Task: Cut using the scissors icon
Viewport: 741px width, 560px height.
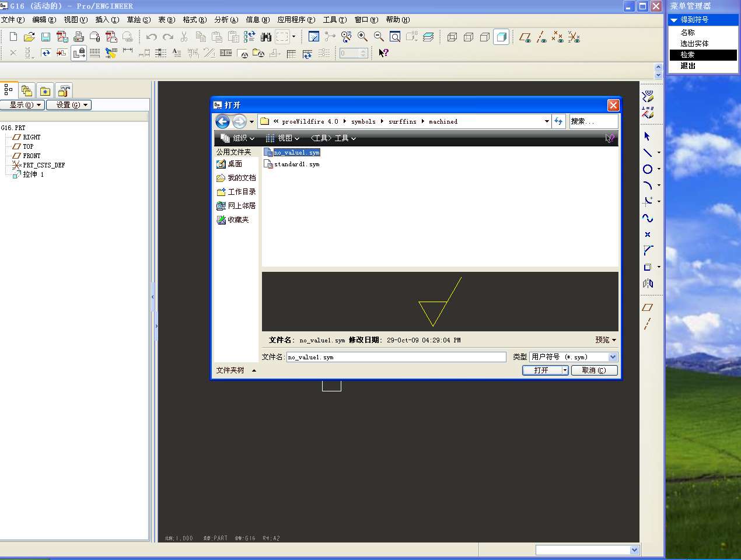Action: (x=184, y=37)
